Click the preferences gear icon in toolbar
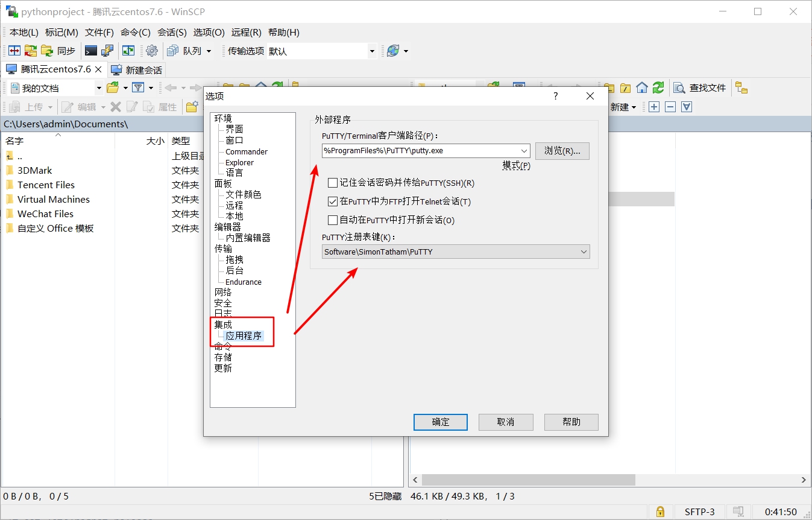This screenshot has width=812, height=520. [x=152, y=51]
